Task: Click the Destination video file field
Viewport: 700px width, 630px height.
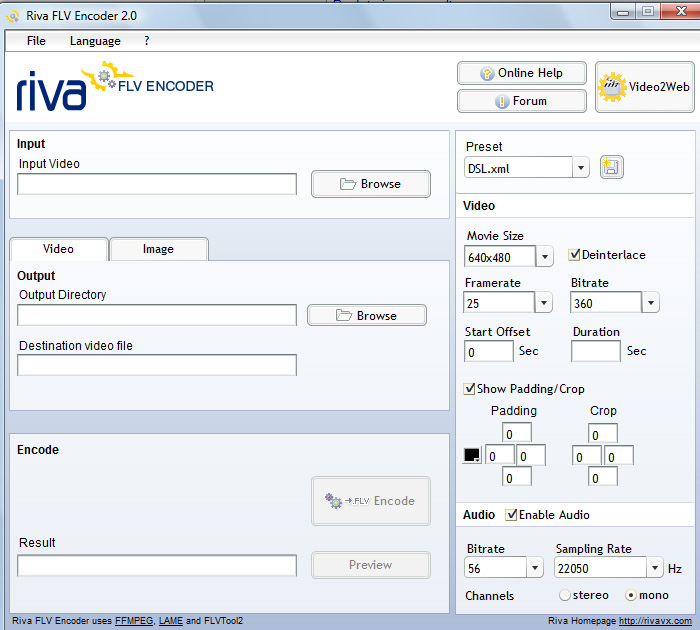Action: click(157, 365)
